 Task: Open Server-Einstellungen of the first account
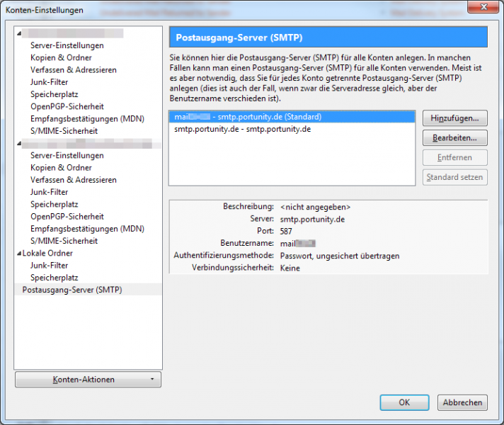[x=67, y=45]
